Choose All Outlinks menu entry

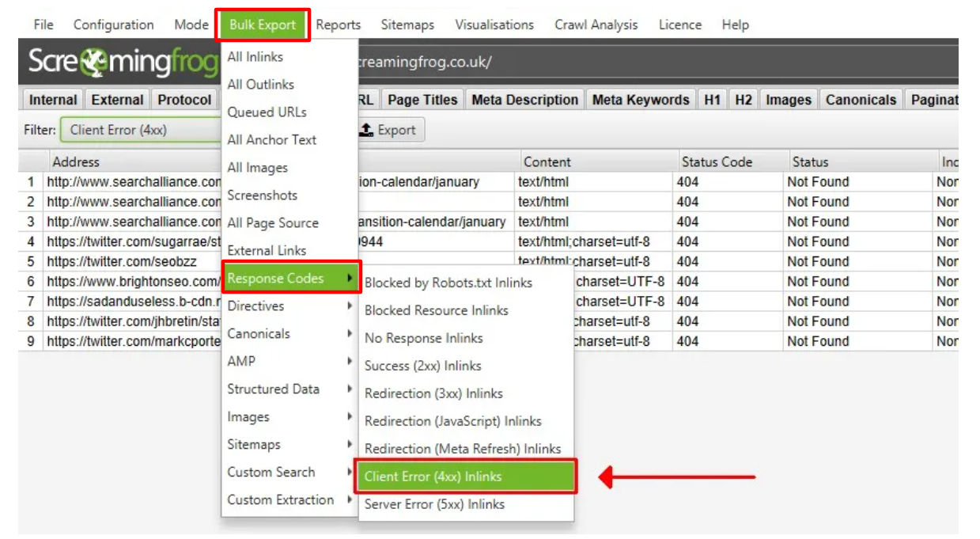261,85
